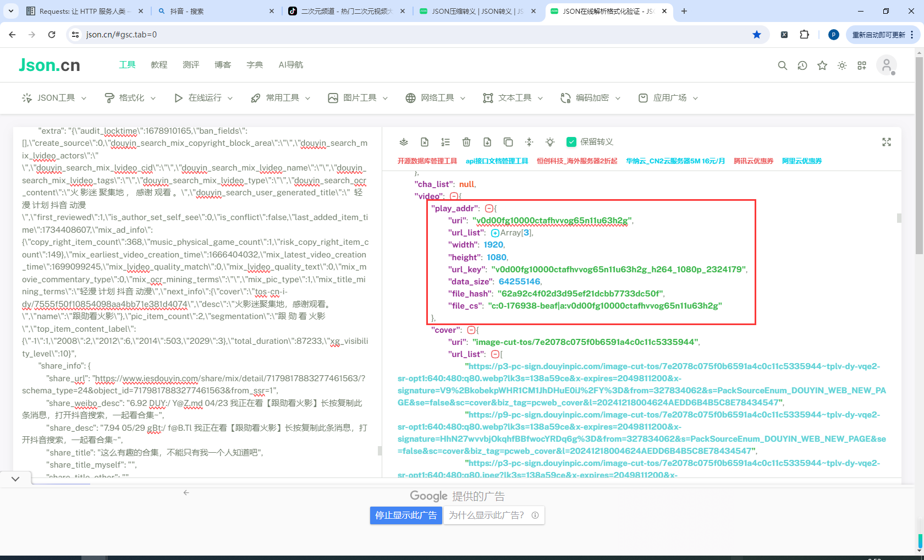Open the browser tab search chevron
Image resolution: width=924 pixels, height=560 pixels.
[x=11, y=11]
